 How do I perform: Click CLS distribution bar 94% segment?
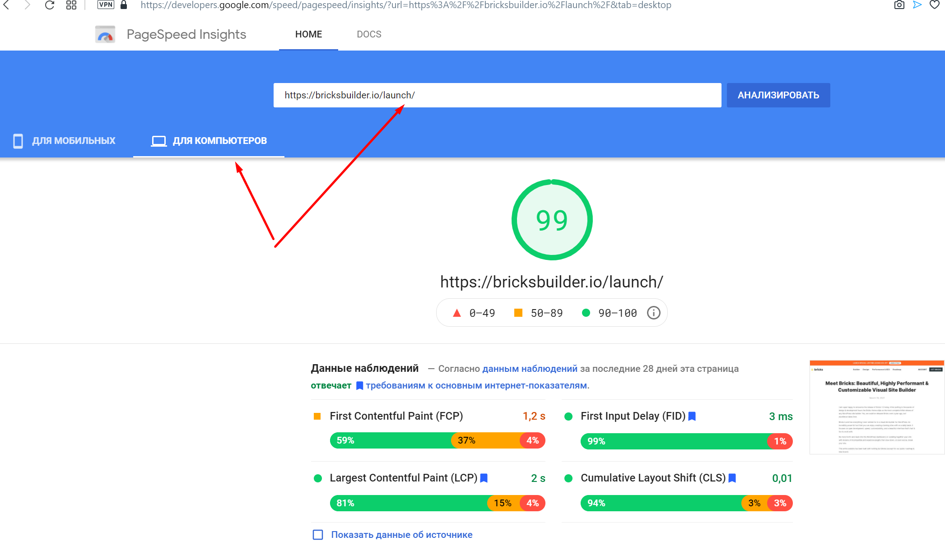[x=661, y=503]
